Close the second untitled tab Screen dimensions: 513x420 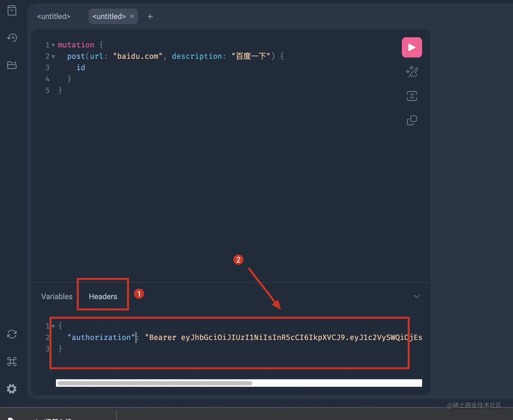tap(132, 16)
